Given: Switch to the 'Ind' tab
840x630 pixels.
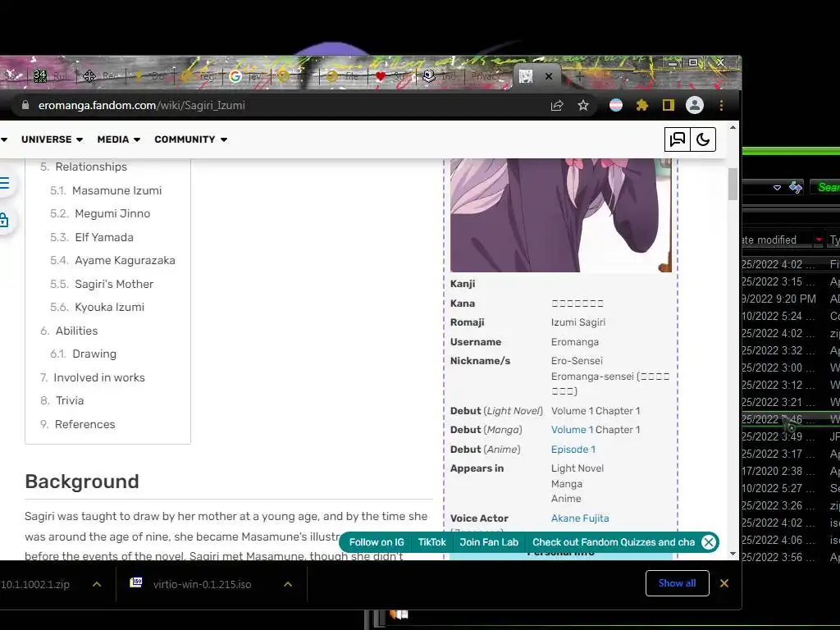Looking at the screenshot, I should coord(441,76).
